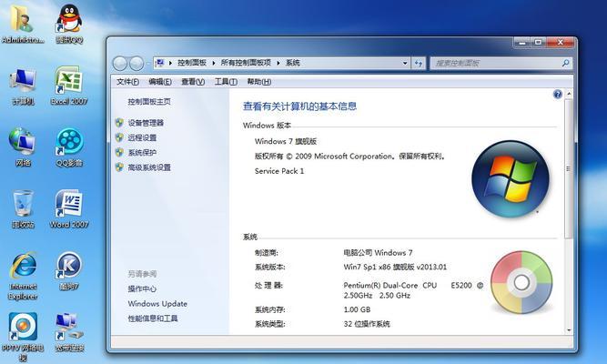607x364 pixels.
Task: Open the Computer (计算机) desktop icon
Action: (24, 85)
